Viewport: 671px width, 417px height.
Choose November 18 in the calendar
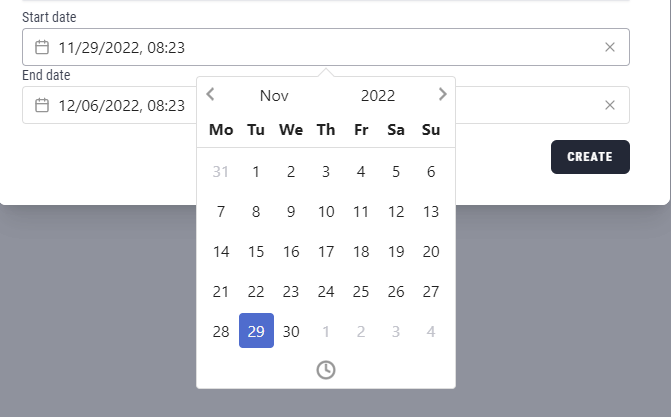point(361,251)
